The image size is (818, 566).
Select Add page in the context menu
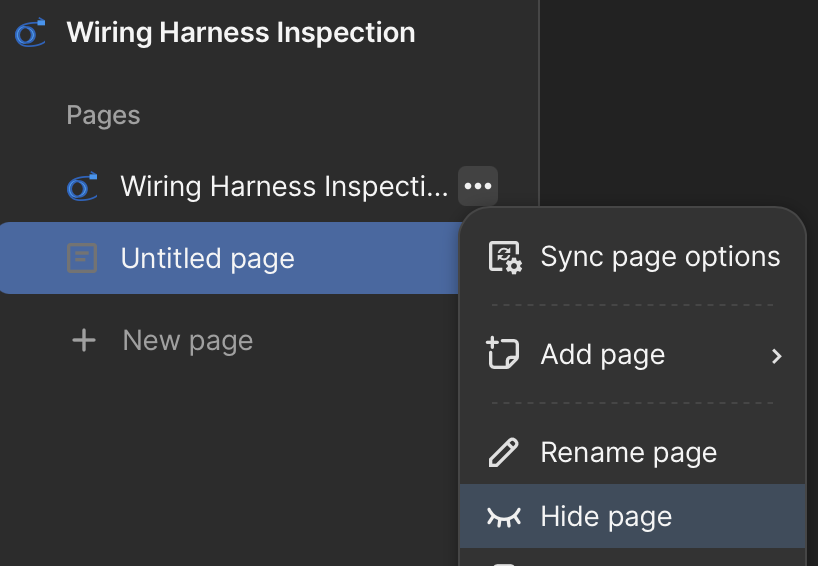[603, 354]
